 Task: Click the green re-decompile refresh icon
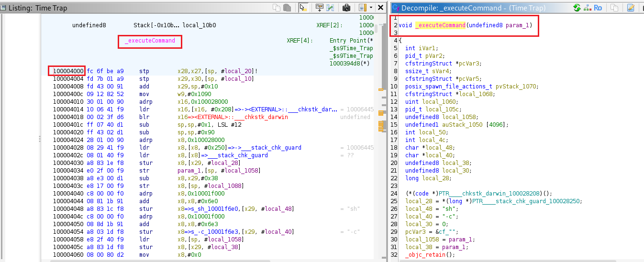[577, 8]
